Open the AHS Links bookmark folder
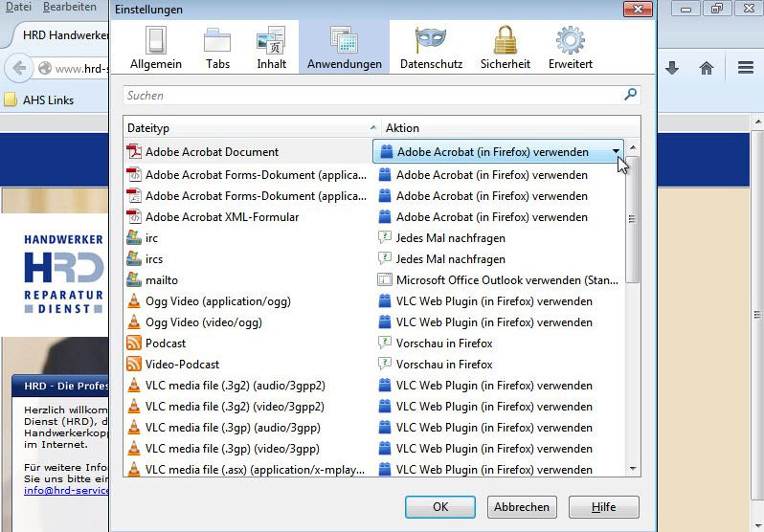 (x=39, y=100)
